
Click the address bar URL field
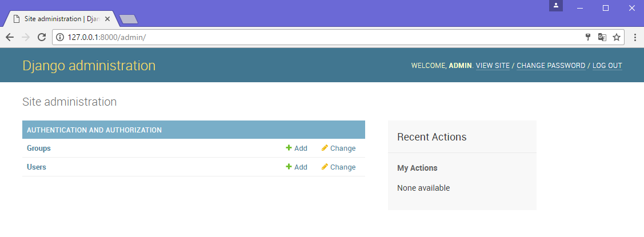point(338,37)
